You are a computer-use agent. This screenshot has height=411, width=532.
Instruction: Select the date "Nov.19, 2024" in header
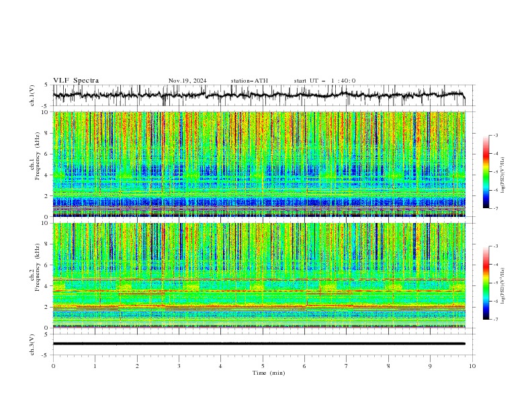tap(187, 81)
